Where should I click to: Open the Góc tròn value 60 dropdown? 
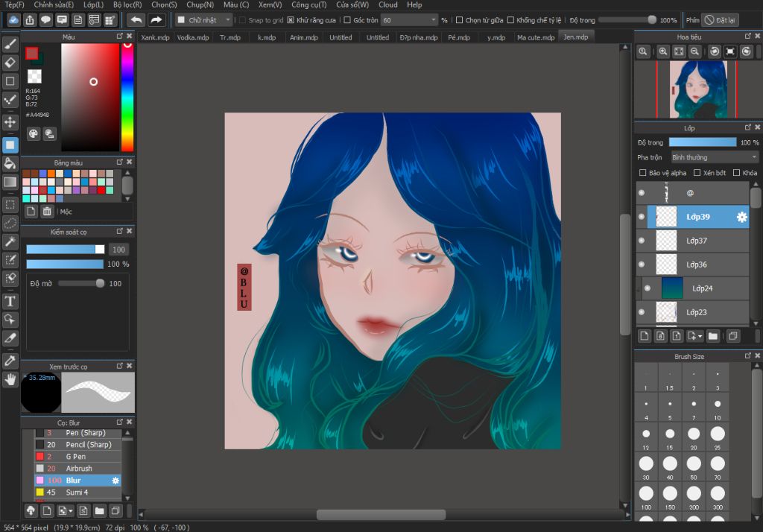pos(409,20)
